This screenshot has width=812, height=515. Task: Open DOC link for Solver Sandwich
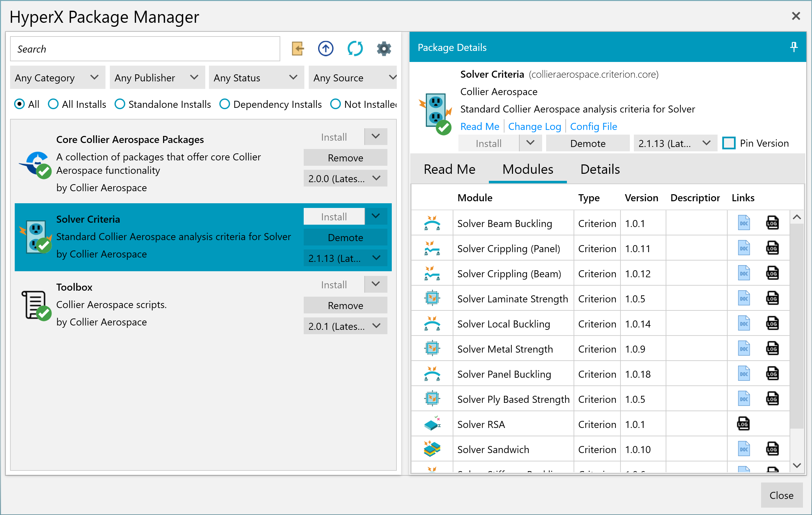click(744, 449)
